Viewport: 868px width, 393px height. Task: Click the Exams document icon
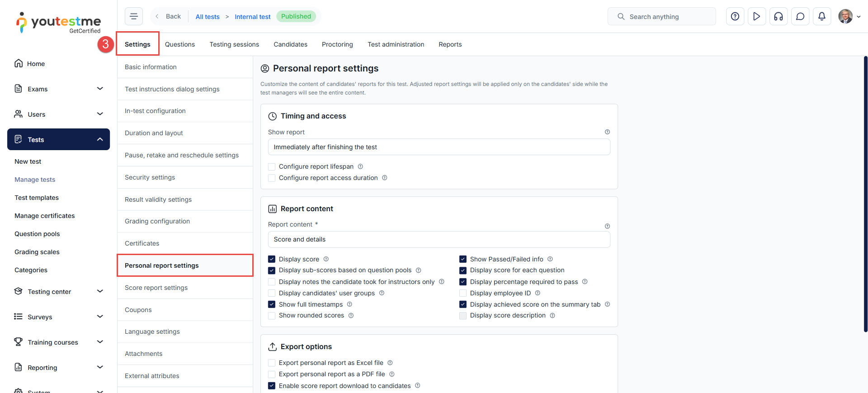[x=19, y=89]
